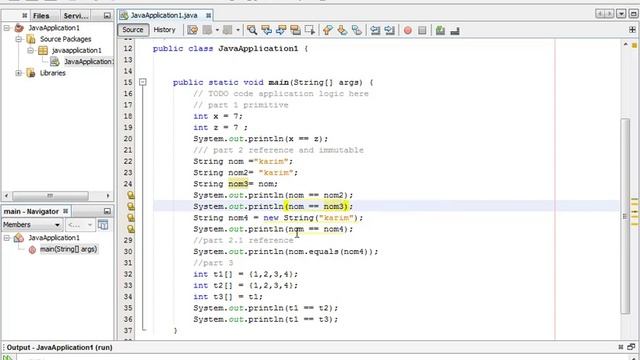Click Find Next Occurrence icon
The width and height of the screenshot is (640, 360).
pyautogui.click(x=281, y=30)
